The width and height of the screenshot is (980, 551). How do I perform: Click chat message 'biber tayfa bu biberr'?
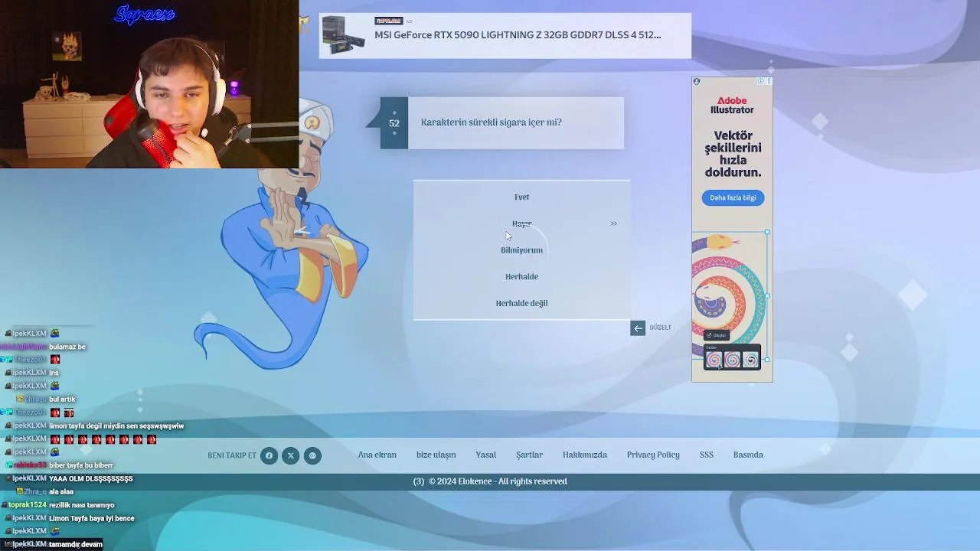pyautogui.click(x=81, y=465)
